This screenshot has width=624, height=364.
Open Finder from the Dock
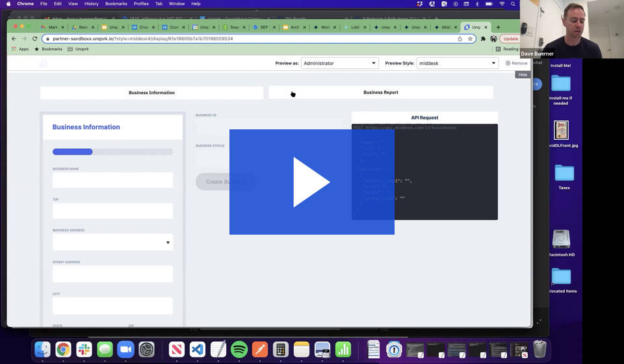point(43,350)
